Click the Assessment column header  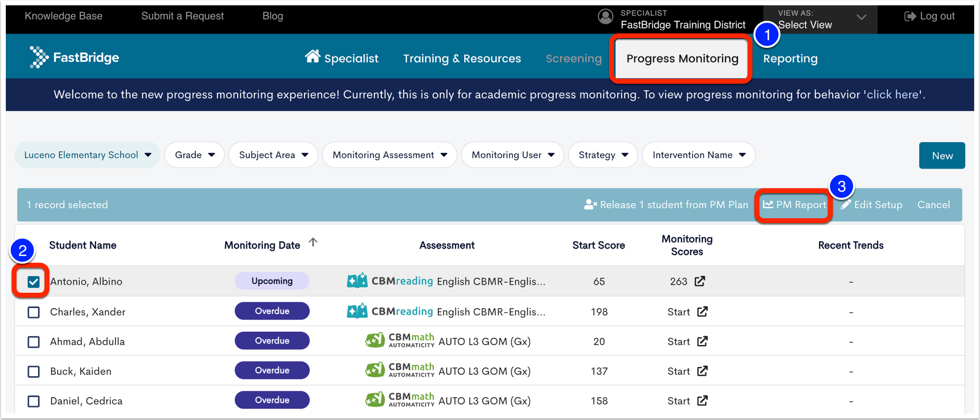[x=447, y=245]
